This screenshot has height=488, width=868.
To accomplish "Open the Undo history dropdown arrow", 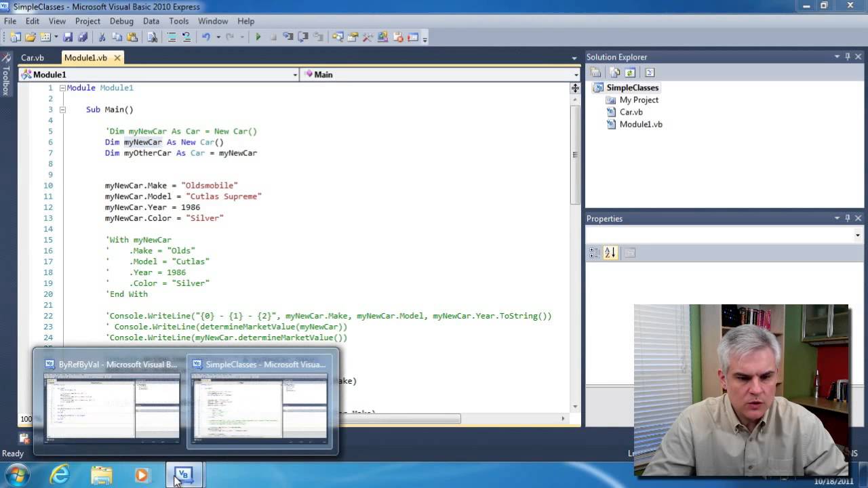I will pyautogui.click(x=218, y=37).
